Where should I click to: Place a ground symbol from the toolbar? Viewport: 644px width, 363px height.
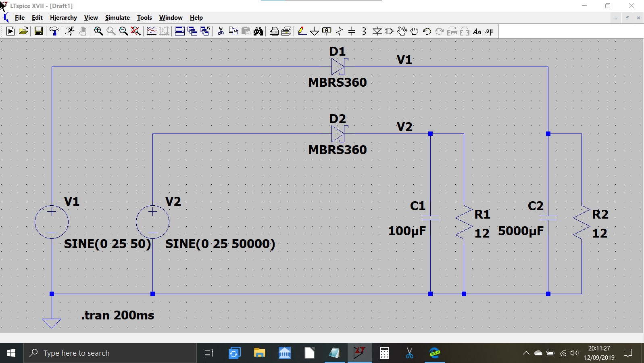tap(315, 31)
